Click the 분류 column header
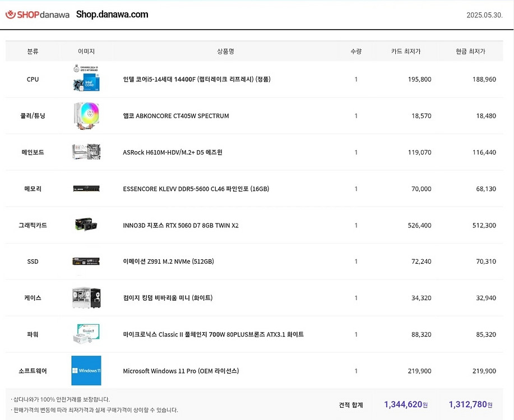The height and width of the screenshot is (420, 514). [33, 51]
